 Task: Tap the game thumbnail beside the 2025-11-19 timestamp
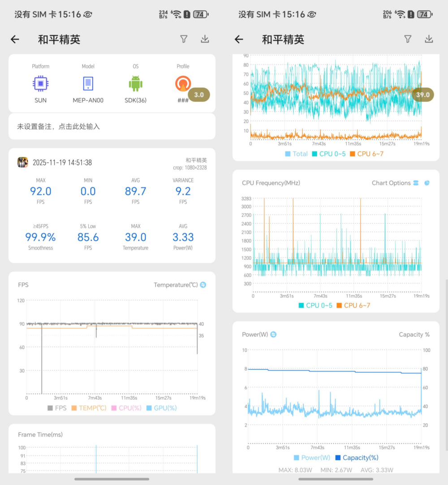tap(23, 162)
